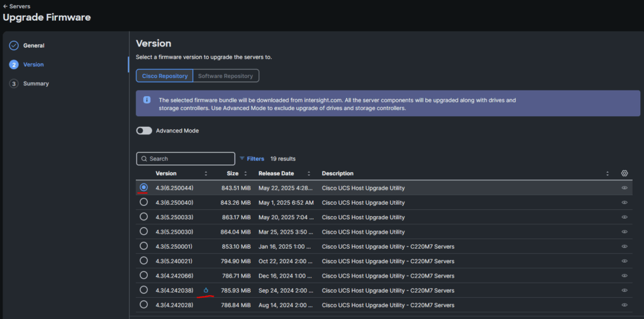Go back to Servers via arrow link
Viewport: 644px width, 319px height.
16,6
